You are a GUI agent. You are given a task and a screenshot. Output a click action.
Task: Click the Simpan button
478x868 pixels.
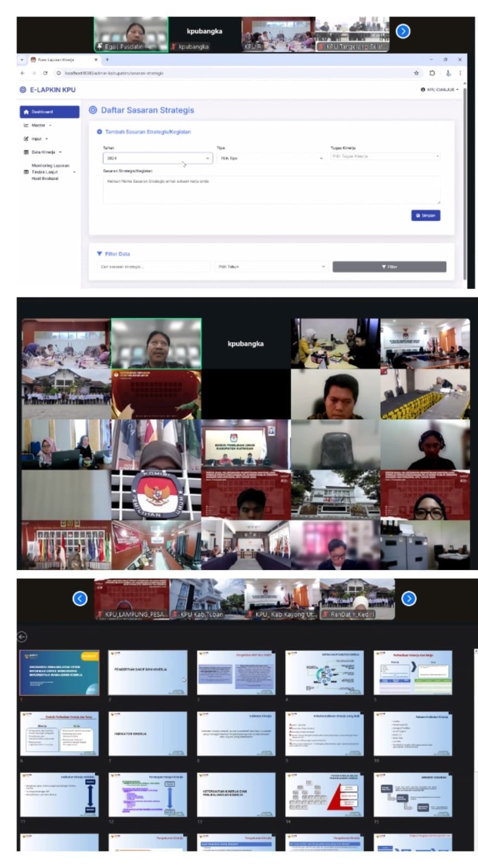[425, 215]
